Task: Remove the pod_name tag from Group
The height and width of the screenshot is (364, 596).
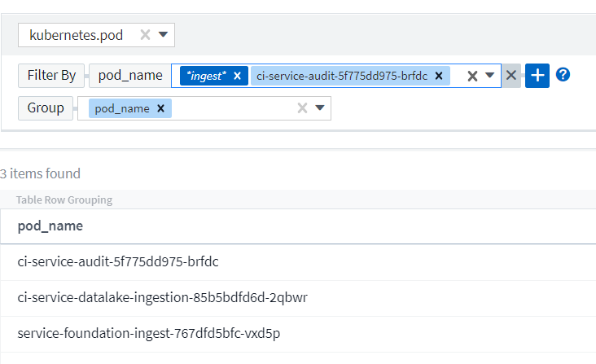Action: [x=160, y=108]
